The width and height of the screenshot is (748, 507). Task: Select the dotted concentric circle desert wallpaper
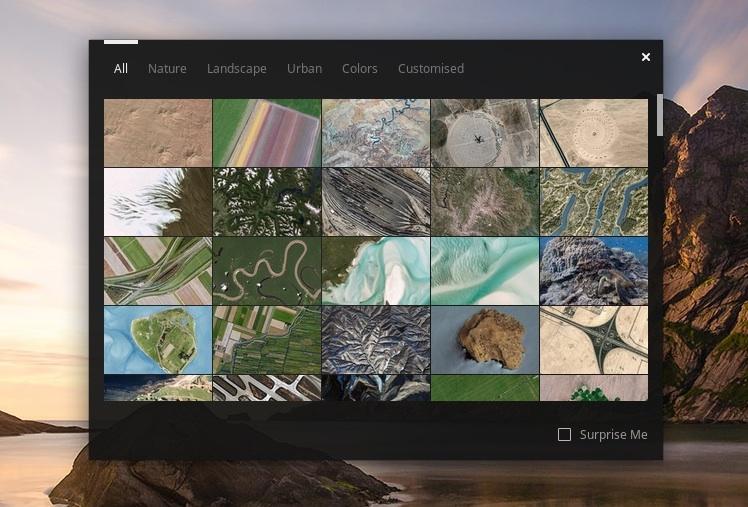(x=594, y=133)
